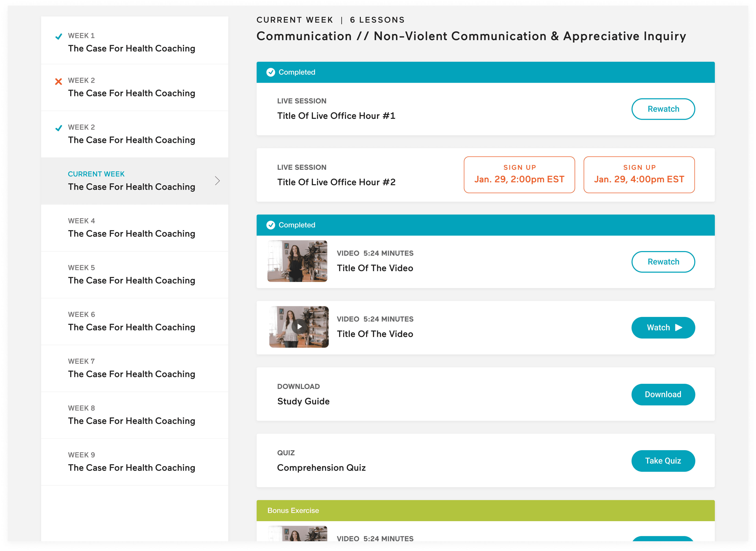The width and height of the screenshot is (756, 551).
Task: Sign up for the Jan. 29 4:00pm session
Action: click(x=639, y=175)
